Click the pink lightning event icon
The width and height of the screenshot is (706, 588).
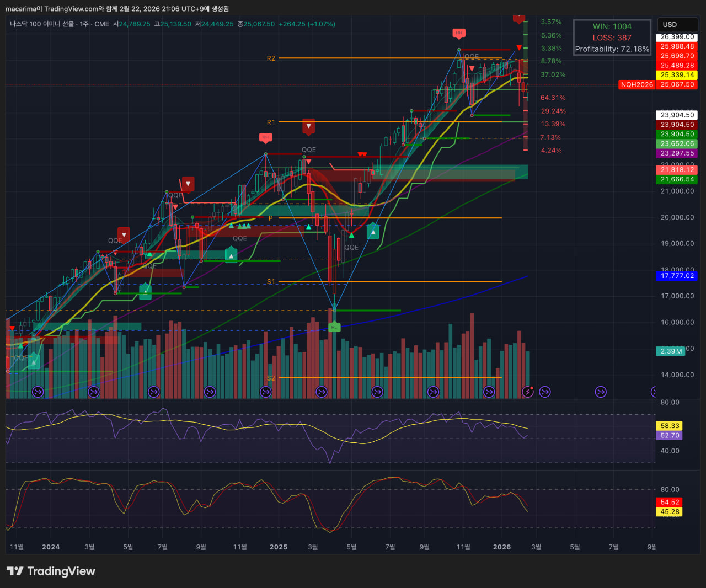(x=528, y=392)
